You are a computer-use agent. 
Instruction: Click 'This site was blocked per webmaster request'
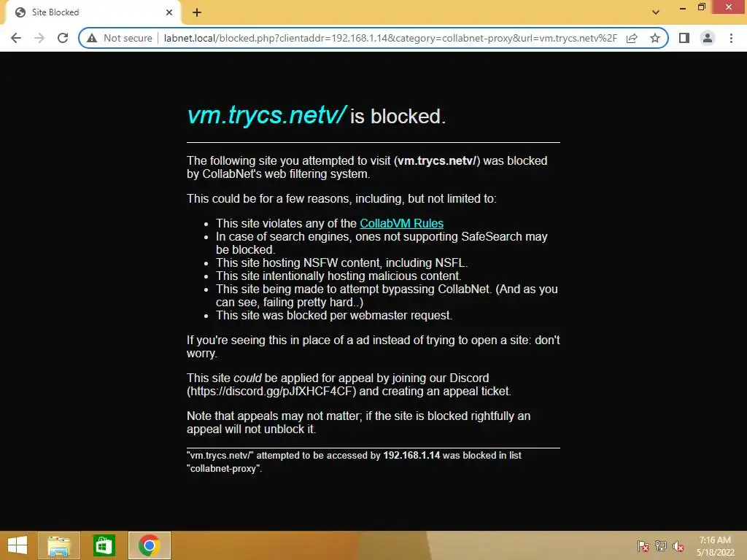(334, 315)
